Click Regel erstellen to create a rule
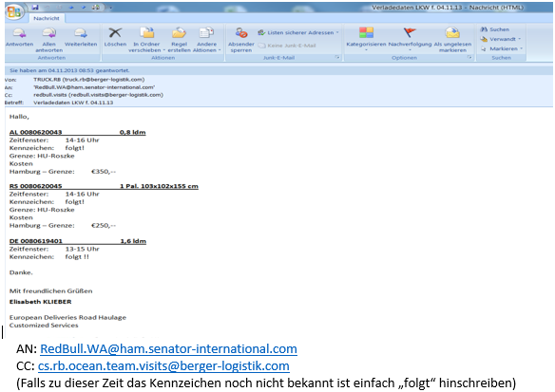The width and height of the screenshot is (555, 392). [x=179, y=40]
